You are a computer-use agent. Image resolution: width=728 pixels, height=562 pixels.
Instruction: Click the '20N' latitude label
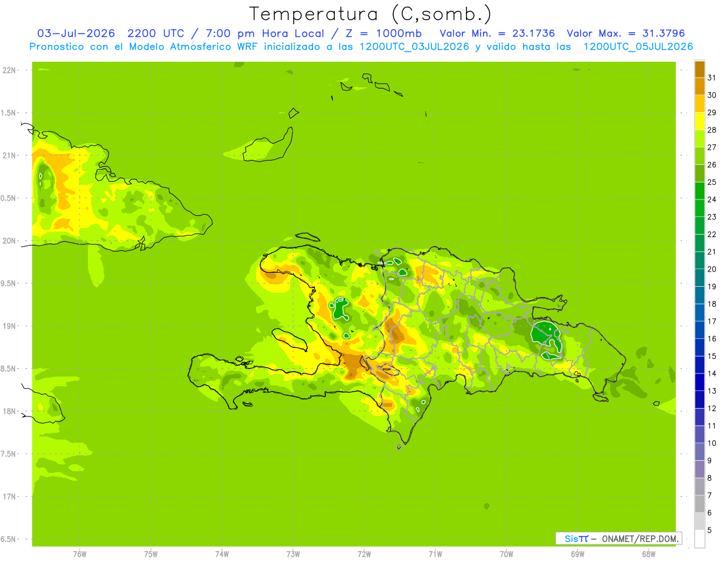click(8, 241)
